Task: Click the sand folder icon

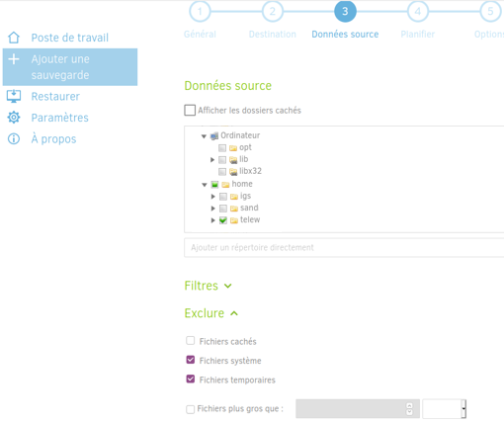Action: [234, 209]
